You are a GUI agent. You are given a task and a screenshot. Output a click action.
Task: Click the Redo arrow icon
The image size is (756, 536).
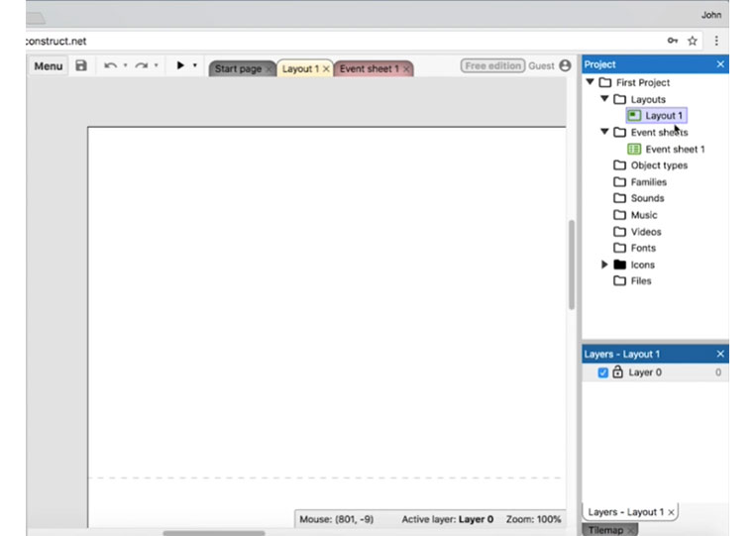click(142, 65)
